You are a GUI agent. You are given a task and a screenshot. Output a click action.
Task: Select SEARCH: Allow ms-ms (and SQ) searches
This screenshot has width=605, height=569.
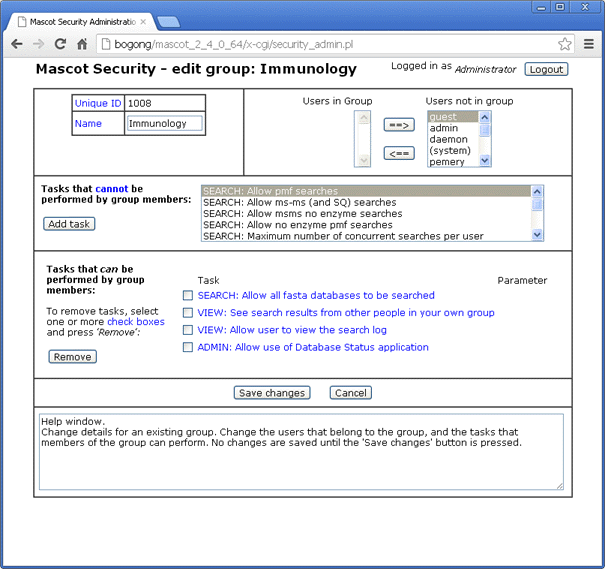367,202
